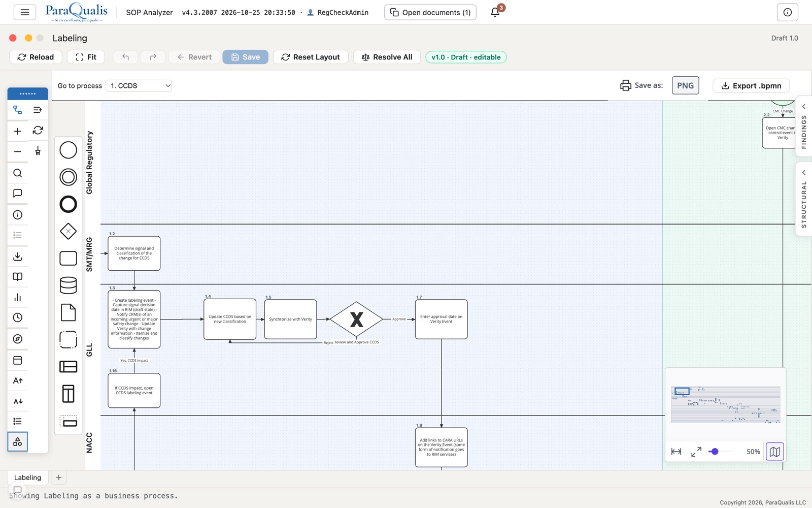Open notifications bell

[x=495, y=12]
